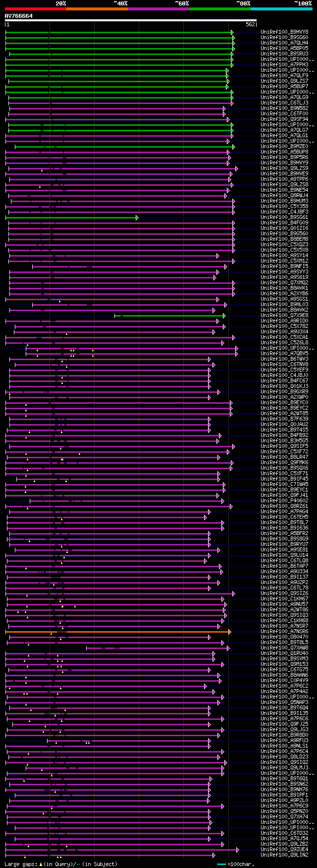317x868 pixels.
Task: Select hit label UniRef100_Q7X9E8
Action: (x=284, y=315)
